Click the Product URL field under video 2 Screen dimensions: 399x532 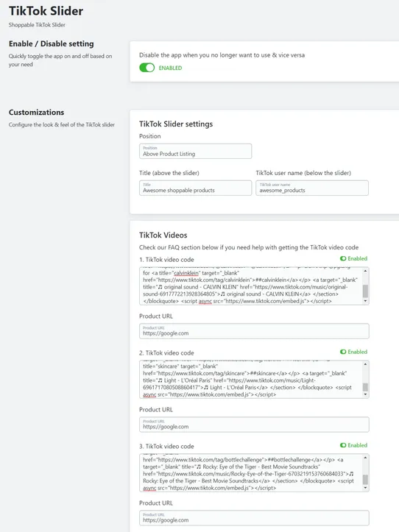click(x=254, y=424)
